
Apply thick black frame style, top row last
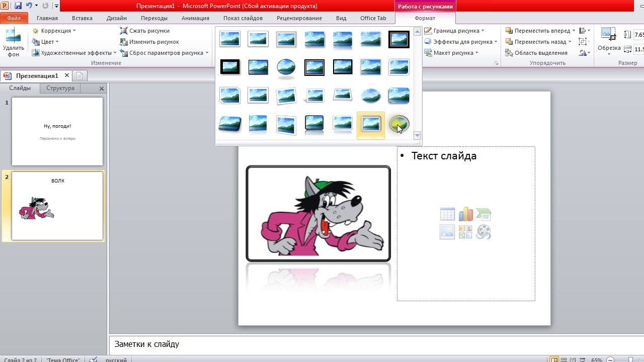pos(399,39)
